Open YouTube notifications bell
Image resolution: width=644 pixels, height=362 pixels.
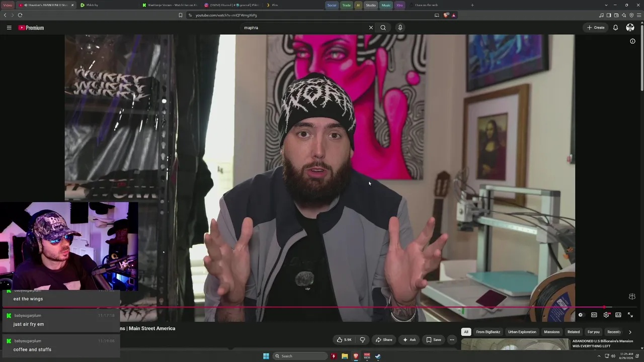pyautogui.click(x=615, y=28)
